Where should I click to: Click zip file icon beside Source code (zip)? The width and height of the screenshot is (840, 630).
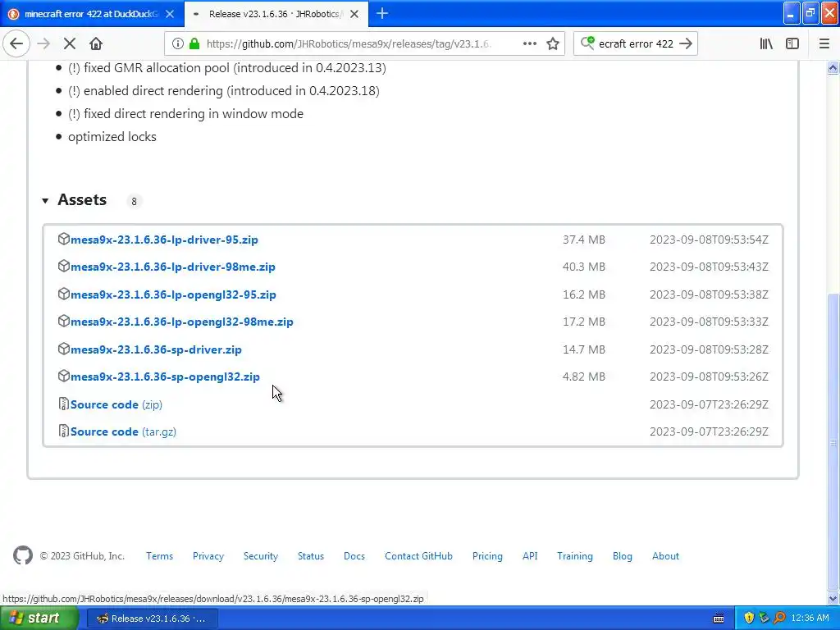(63, 404)
